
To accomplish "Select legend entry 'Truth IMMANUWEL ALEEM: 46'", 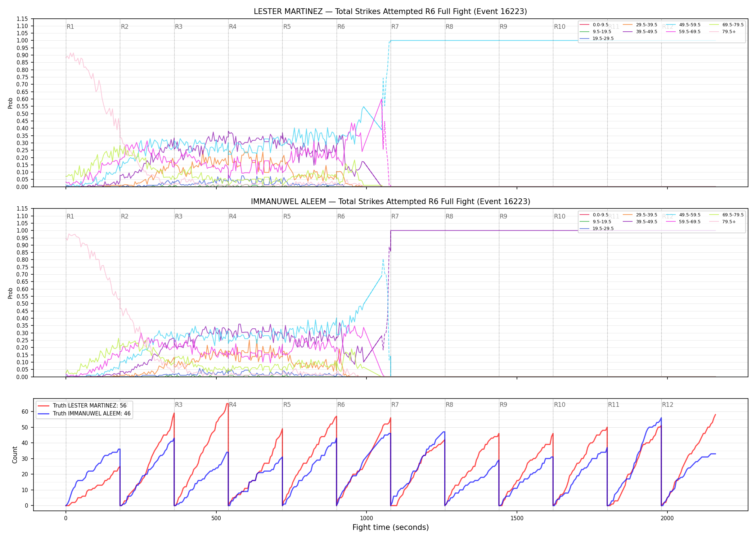I will pos(92,414).
